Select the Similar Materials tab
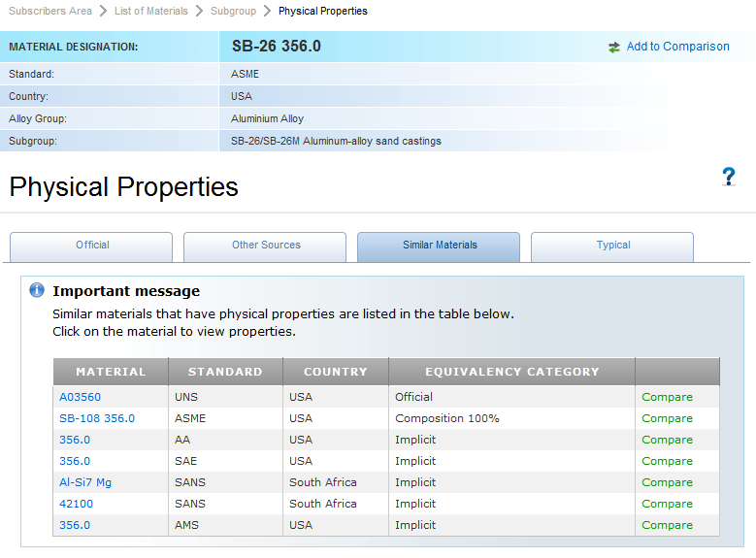The height and width of the screenshot is (558, 756). (440, 246)
